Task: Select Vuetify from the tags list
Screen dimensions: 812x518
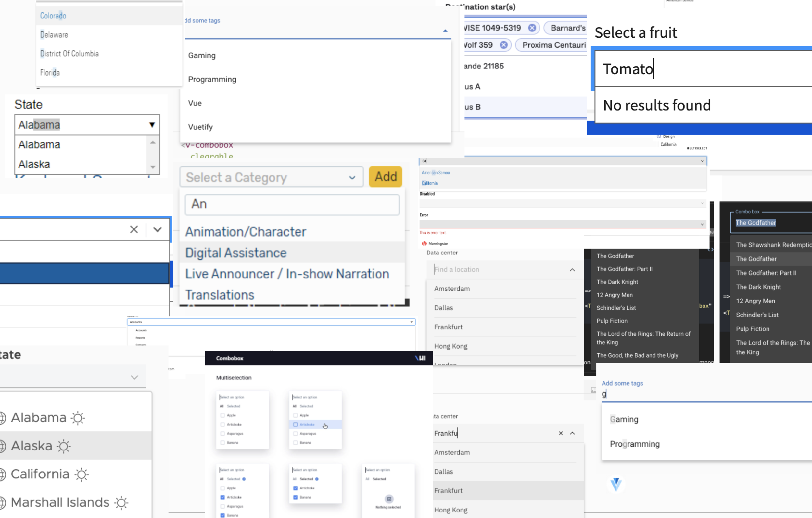Action: pos(200,127)
